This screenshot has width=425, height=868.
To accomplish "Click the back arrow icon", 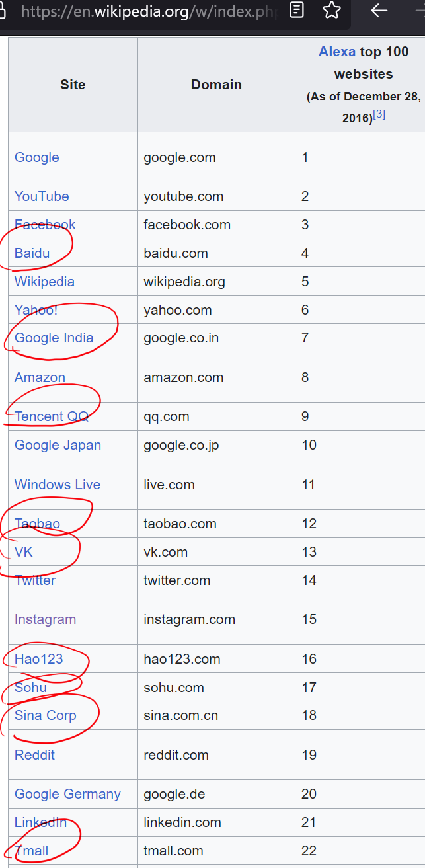I will pyautogui.click(x=379, y=10).
